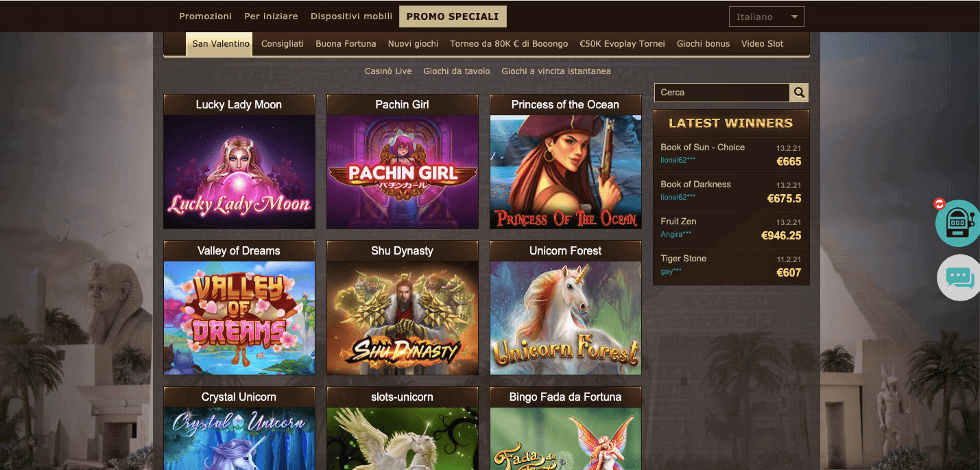Screen dimensions: 980x470
Task: Select the Giochi da tavolo category
Action: 457,71
